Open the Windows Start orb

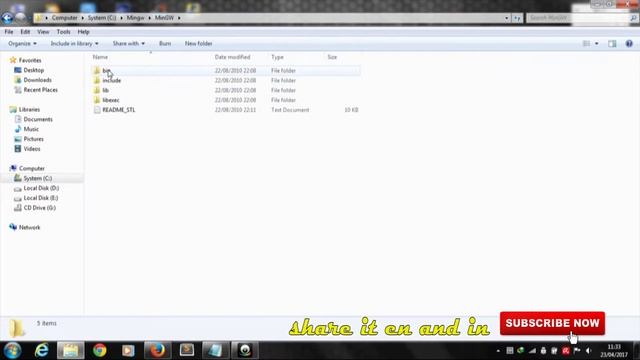coord(12,351)
